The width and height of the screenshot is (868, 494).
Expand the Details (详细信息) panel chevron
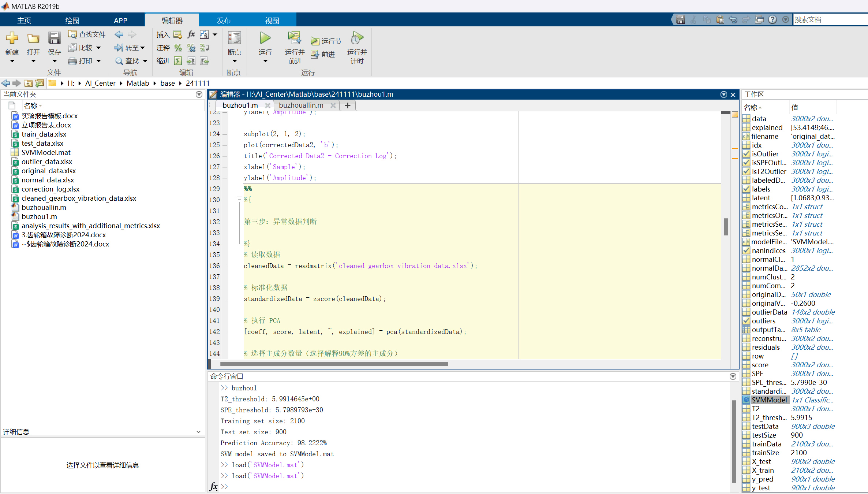pos(198,432)
